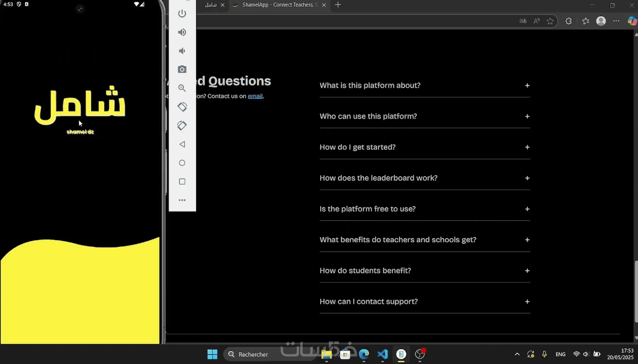
Task: Expand "How do I get started?"
Action: tap(424, 147)
